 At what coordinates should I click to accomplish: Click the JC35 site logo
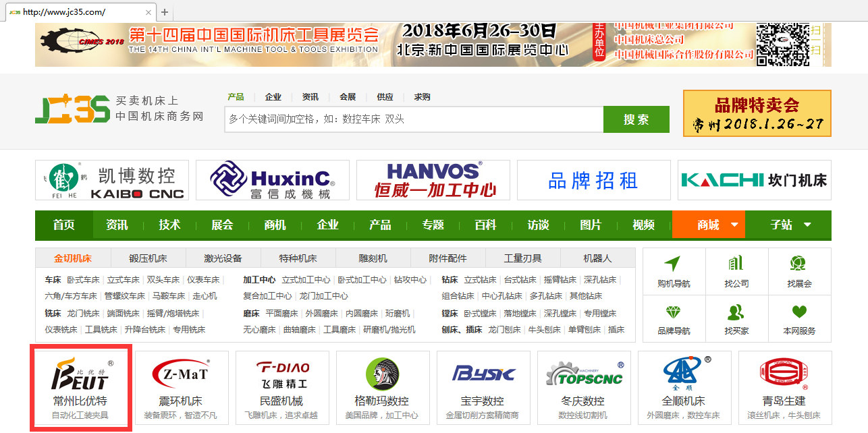(x=72, y=109)
